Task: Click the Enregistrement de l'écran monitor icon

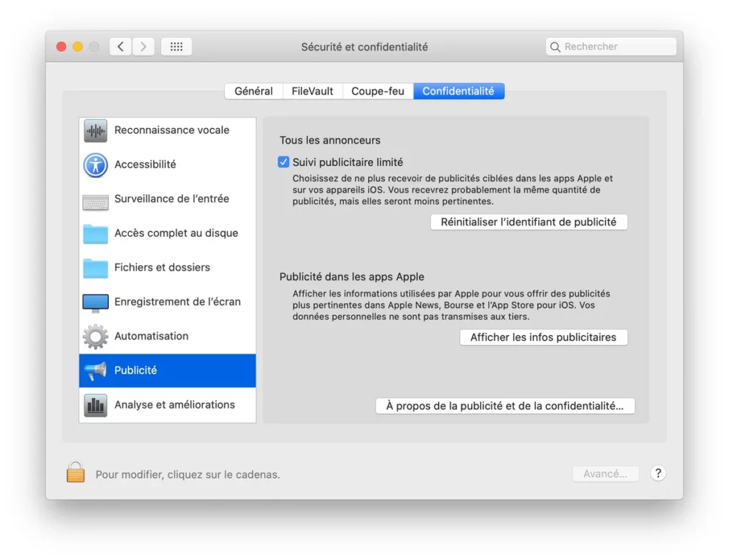Action: pos(95,302)
